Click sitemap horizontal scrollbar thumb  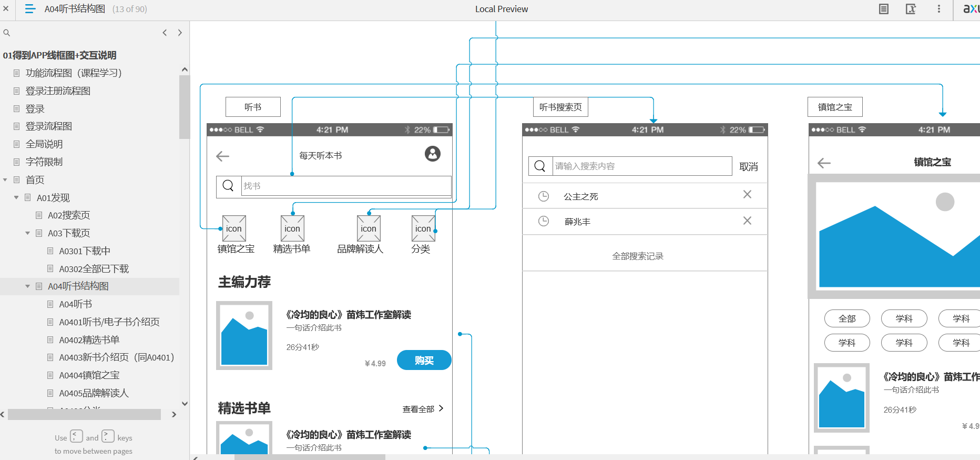click(84, 415)
